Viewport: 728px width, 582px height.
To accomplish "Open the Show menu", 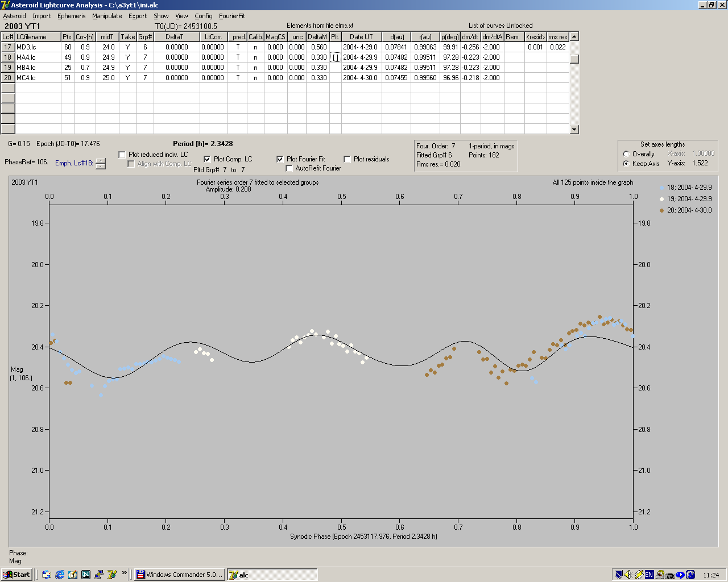I will point(161,16).
